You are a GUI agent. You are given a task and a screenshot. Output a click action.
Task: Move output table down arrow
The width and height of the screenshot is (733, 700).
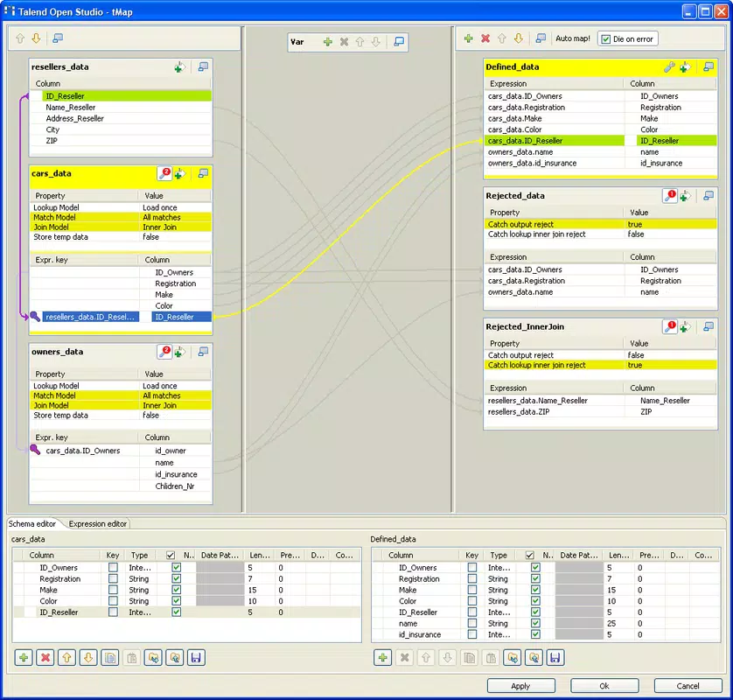tap(519, 38)
